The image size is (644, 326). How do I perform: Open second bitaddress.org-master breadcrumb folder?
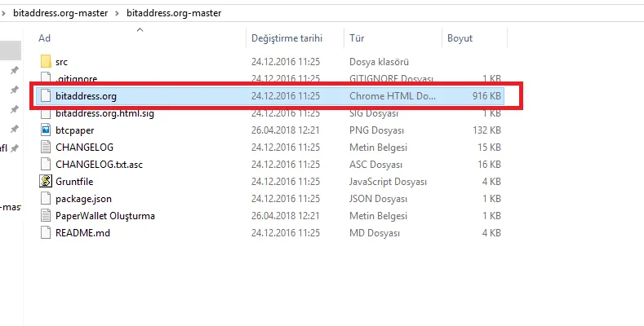[174, 13]
